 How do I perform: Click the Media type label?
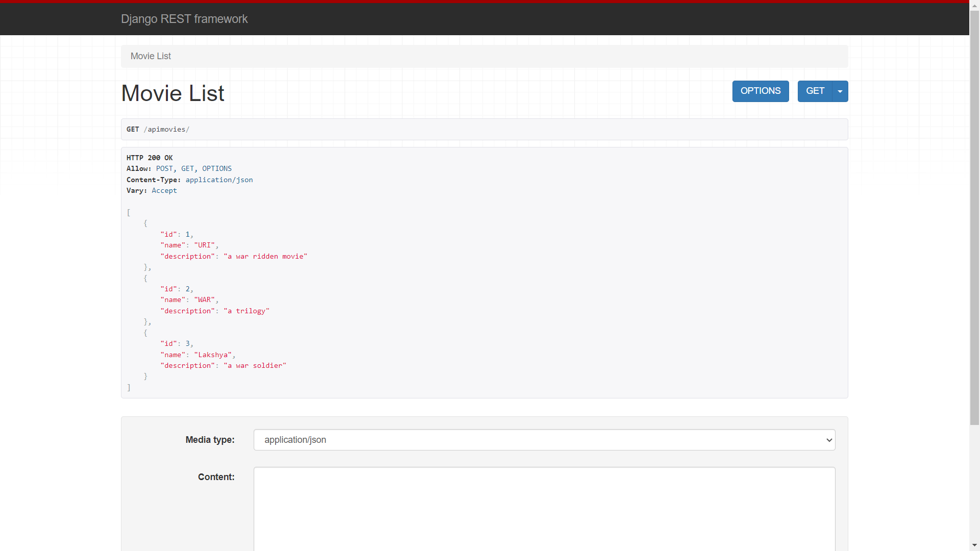click(x=210, y=440)
